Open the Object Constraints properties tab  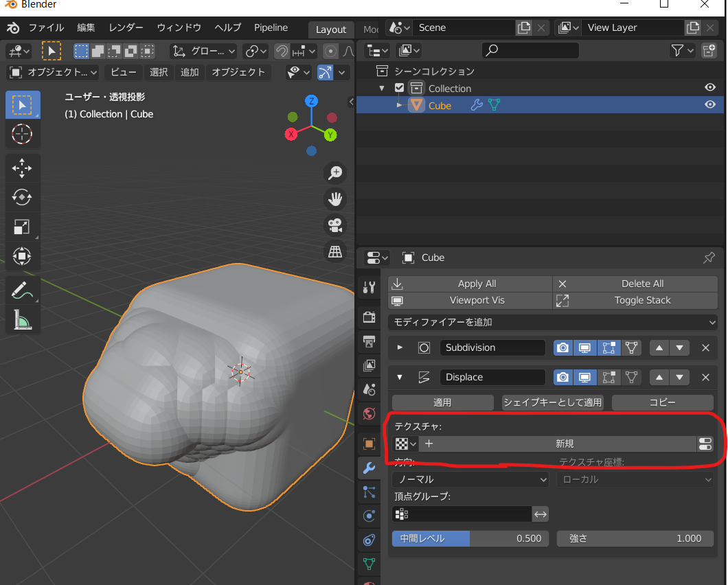pos(369,540)
